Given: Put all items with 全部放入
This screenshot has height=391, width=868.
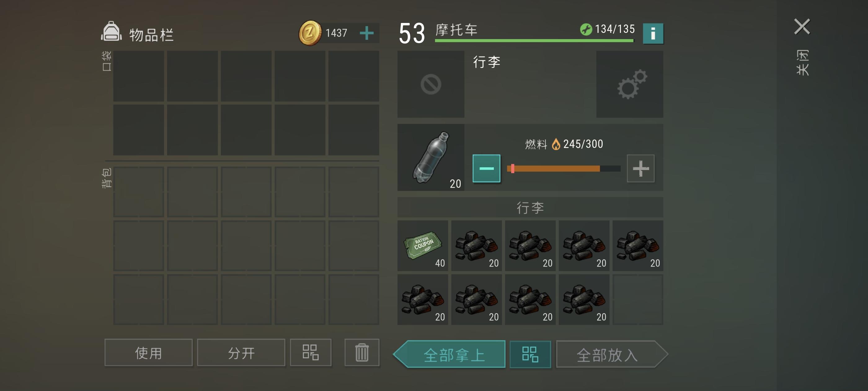Looking at the screenshot, I should (x=612, y=354).
